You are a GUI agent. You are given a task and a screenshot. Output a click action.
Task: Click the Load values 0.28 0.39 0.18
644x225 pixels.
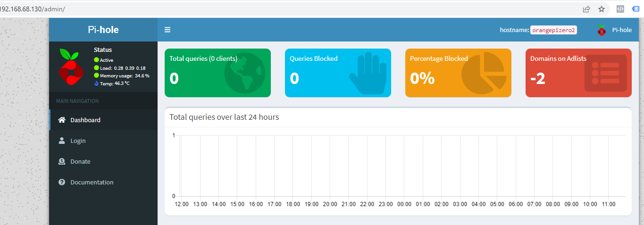coord(130,68)
